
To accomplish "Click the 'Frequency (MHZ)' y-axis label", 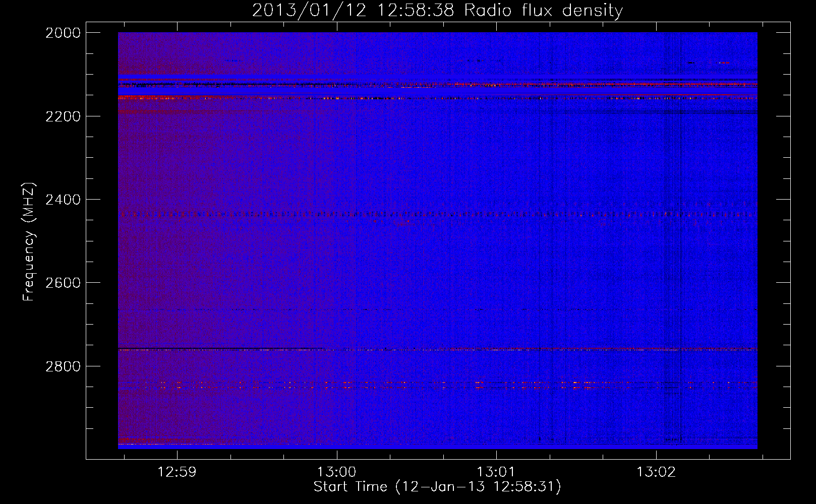I will tap(29, 242).
